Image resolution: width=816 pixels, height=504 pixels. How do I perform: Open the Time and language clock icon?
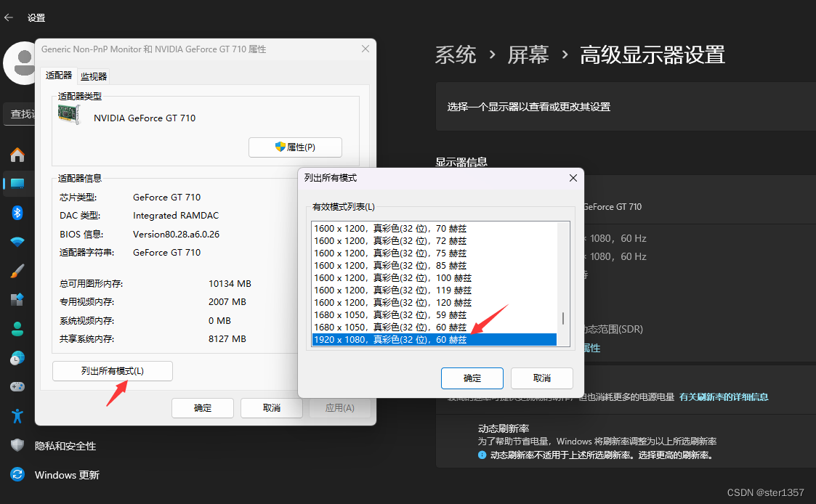(x=17, y=358)
